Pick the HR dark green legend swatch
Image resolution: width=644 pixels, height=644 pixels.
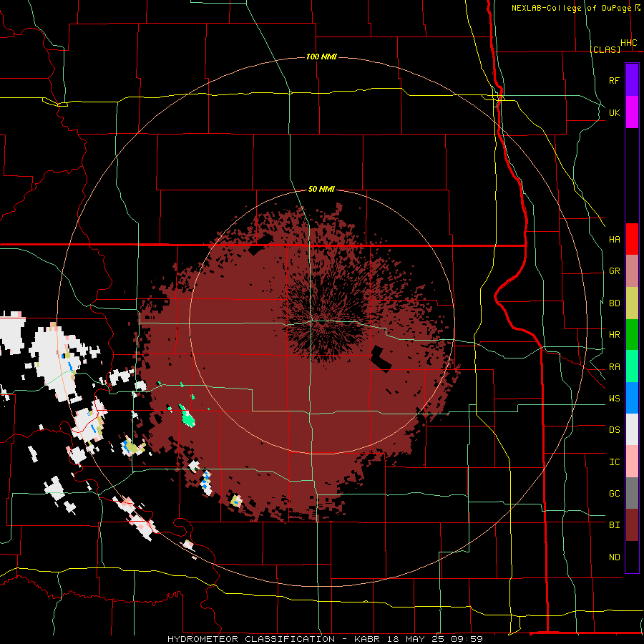coord(632,335)
